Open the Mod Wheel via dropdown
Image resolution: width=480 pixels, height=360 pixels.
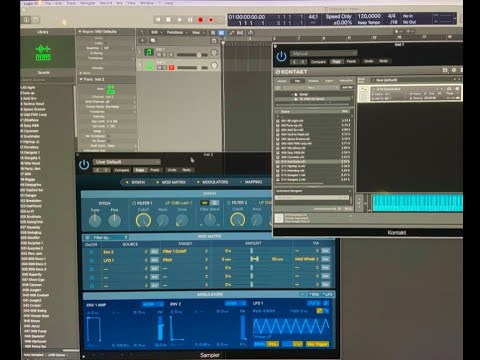pos(307,259)
